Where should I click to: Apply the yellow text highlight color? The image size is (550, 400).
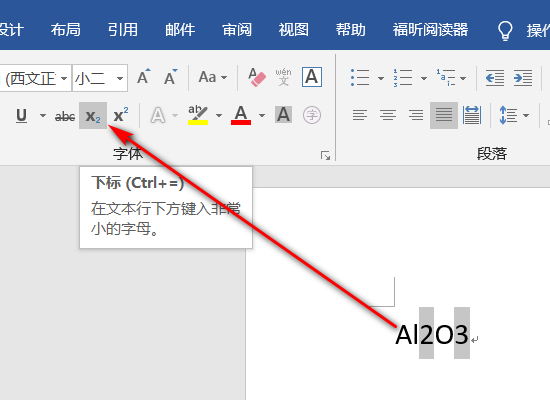[x=198, y=115]
